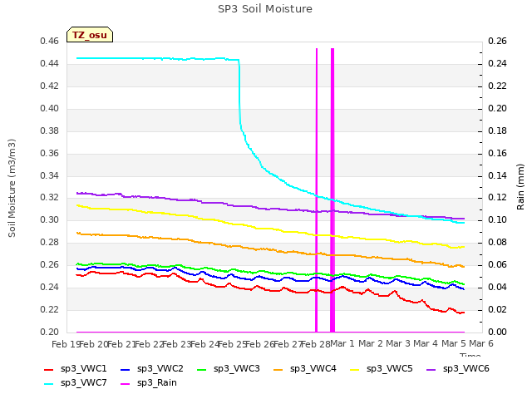Click the wide magenta rain bar near Mar 1

pyautogui.click(x=332, y=190)
